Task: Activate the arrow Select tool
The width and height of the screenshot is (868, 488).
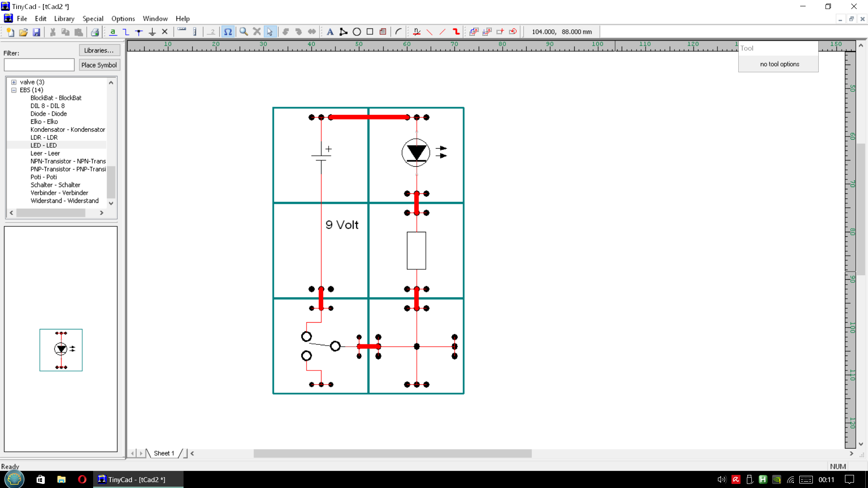Action: 270,32
